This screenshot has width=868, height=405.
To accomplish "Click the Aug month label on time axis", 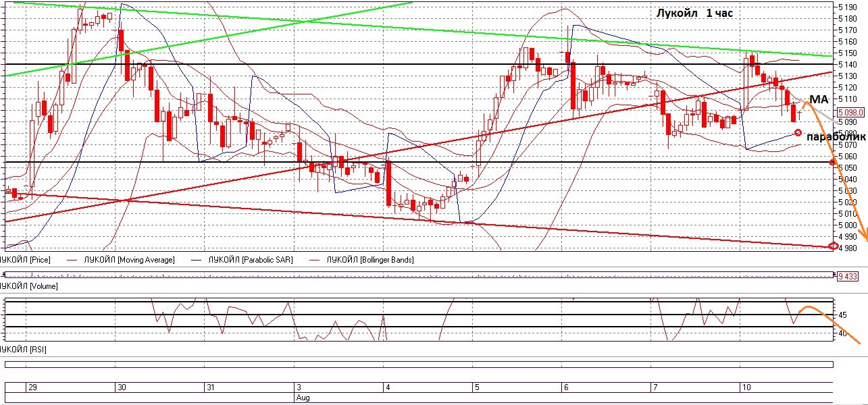I will point(303,398).
